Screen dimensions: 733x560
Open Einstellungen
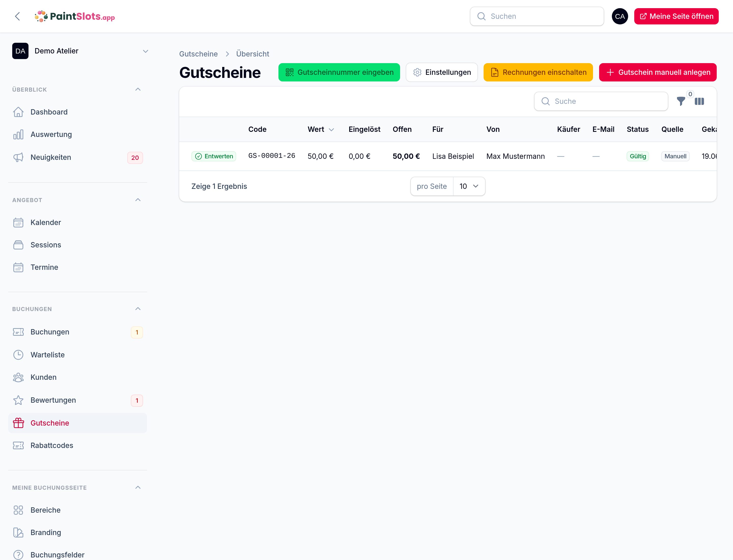click(x=442, y=72)
